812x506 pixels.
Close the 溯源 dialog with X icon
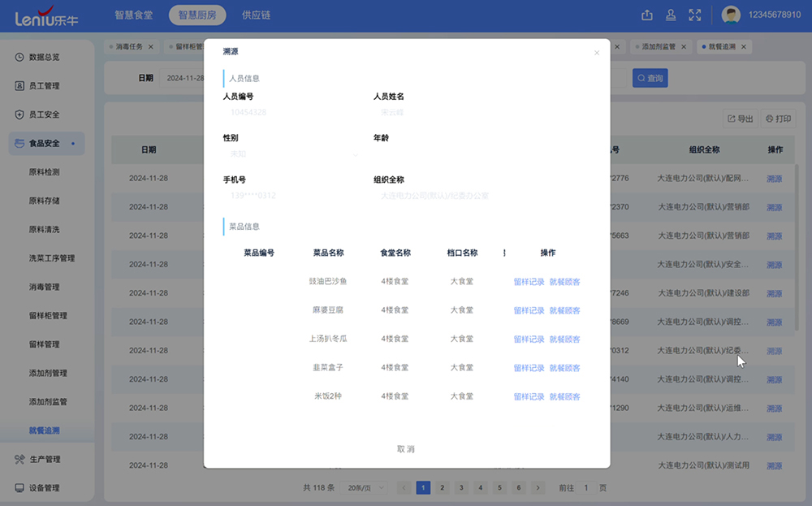point(597,53)
